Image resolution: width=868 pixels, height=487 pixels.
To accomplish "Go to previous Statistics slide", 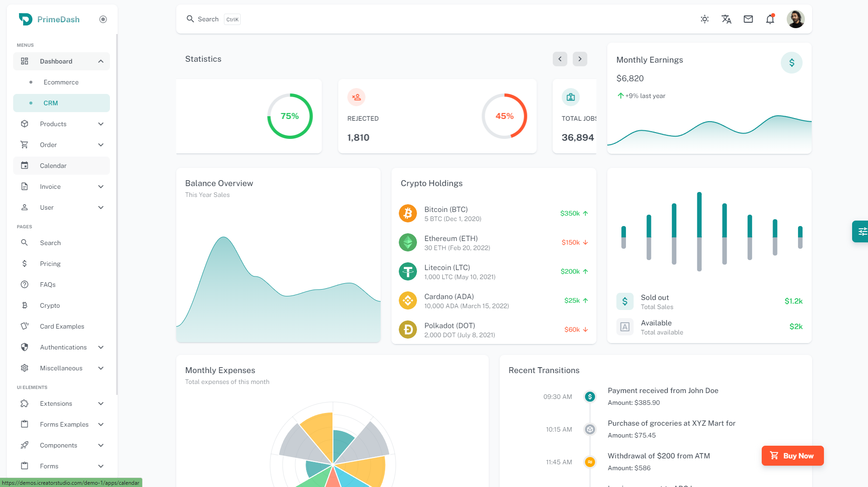I will coord(560,59).
